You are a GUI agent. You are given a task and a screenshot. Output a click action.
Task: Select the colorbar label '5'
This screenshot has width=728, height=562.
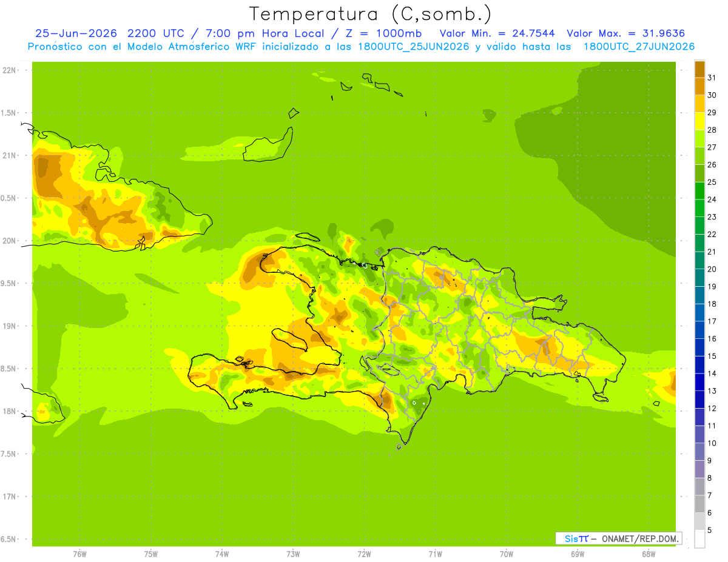tap(710, 530)
